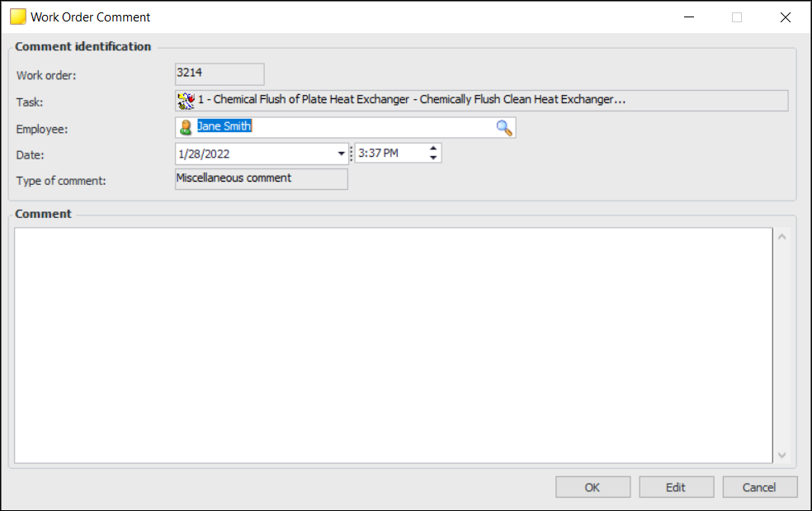This screenshot has height=511, width=812.
Task: Click the Task description field
Action: tap(482, 101)
